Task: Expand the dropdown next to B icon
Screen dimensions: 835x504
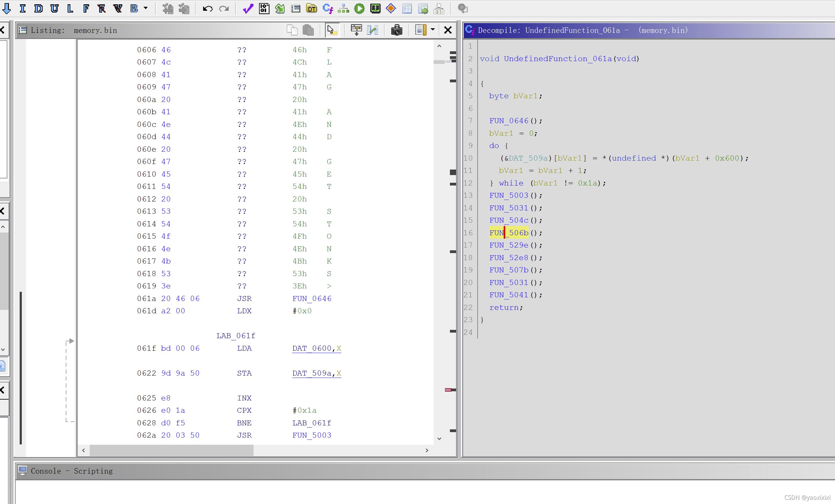Action: 146,8
